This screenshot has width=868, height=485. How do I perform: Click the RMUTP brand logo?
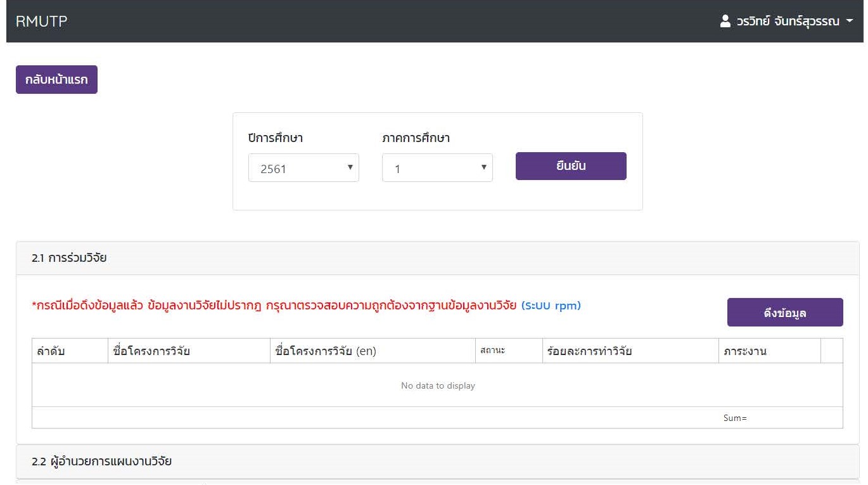pos(41,21)
